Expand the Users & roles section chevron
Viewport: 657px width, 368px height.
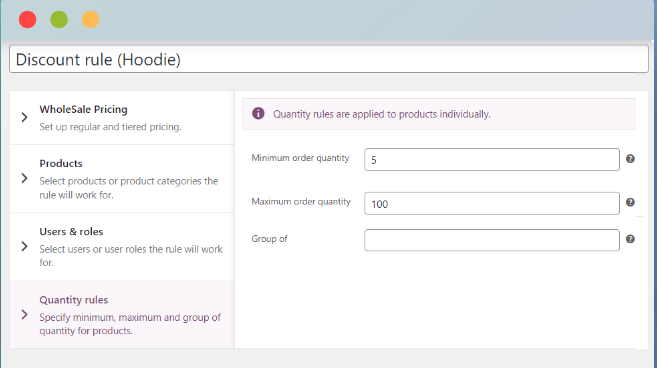pyautogui.click(x=24, y=246)
